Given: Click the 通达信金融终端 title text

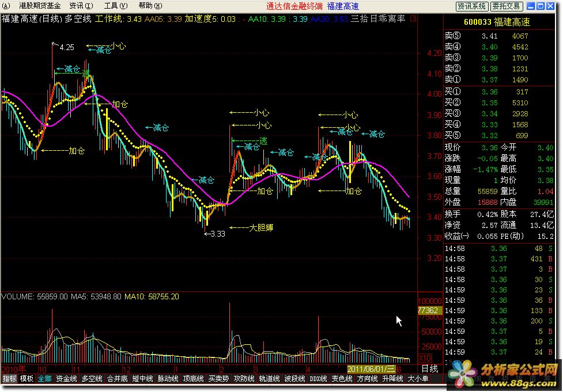Looking at the screenshot, I should pyautogui.click(x=294, y=6).
